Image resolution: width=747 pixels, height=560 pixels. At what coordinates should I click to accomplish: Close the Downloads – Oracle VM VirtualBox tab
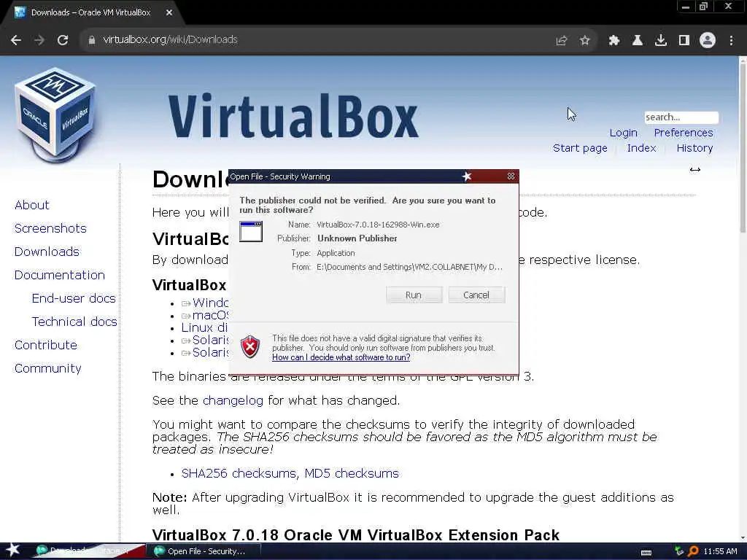click(169, 13)
